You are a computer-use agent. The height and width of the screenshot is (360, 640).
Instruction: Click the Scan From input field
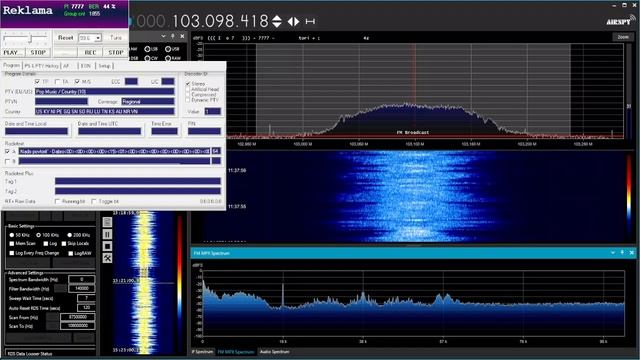point(78,317)
